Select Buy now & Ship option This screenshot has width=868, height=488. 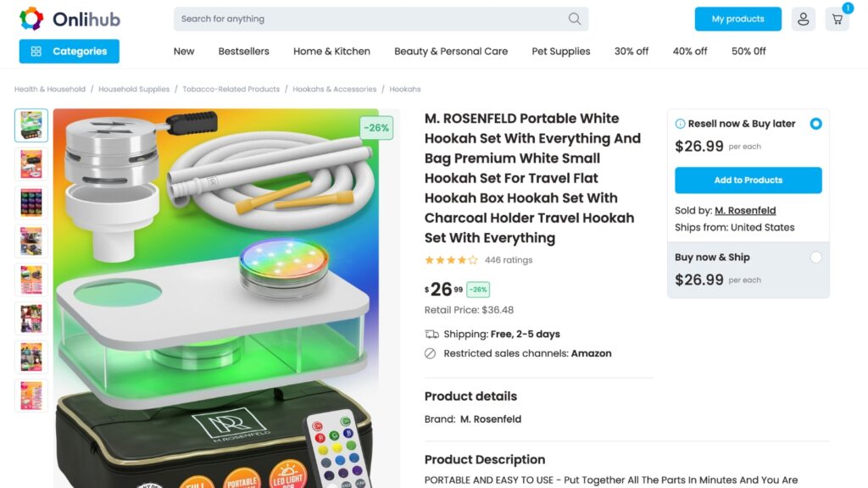pyautogui.click(x=815, y=258)
